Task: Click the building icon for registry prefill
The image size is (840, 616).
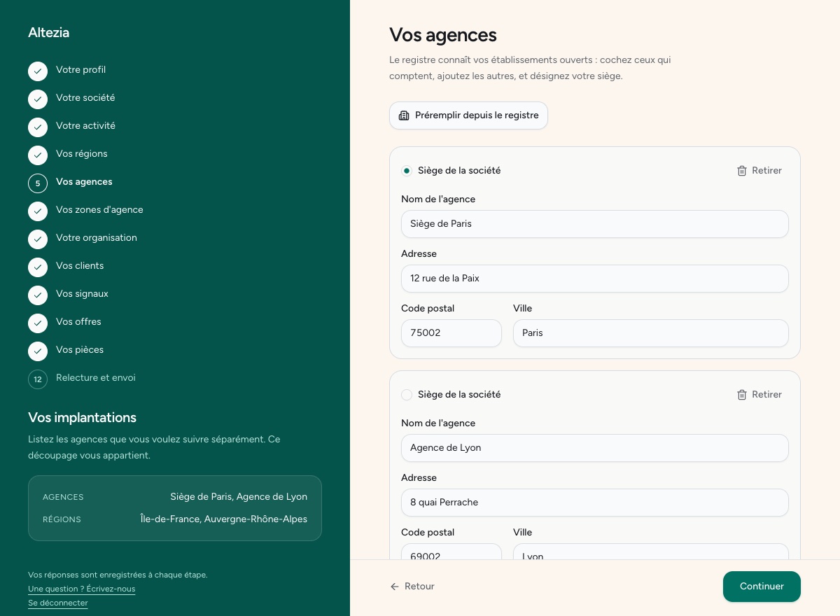Action: coord(404,115)
